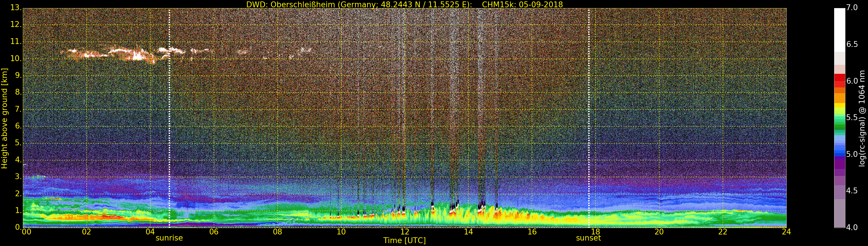Click height axis tick label '12.'
This screenshot has height=246, width=868.
[x=16, y=24]
